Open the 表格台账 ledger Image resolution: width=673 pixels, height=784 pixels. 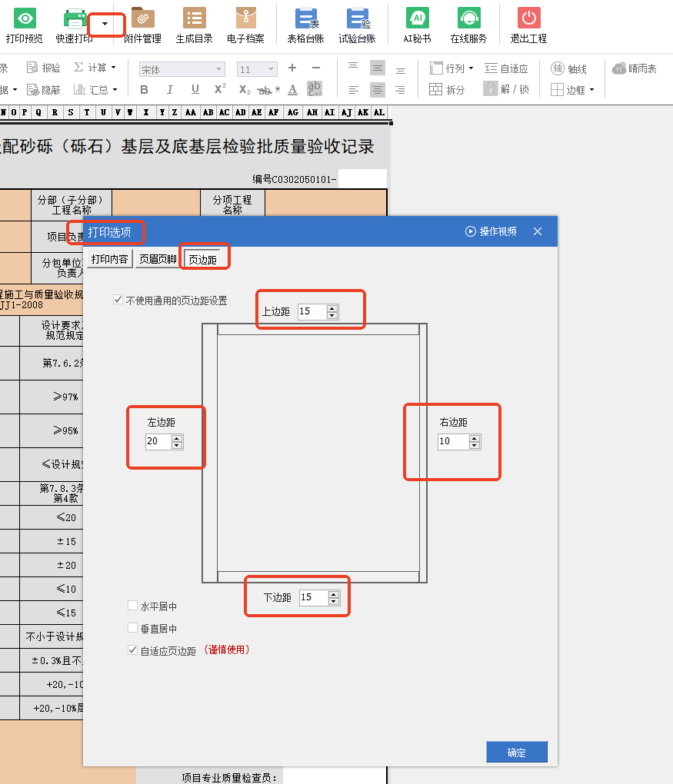click(305, 18)
